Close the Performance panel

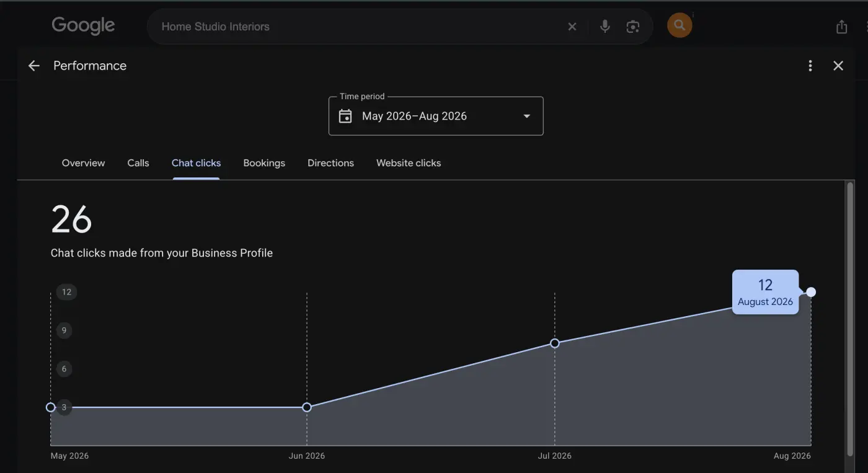coord(838,66)
